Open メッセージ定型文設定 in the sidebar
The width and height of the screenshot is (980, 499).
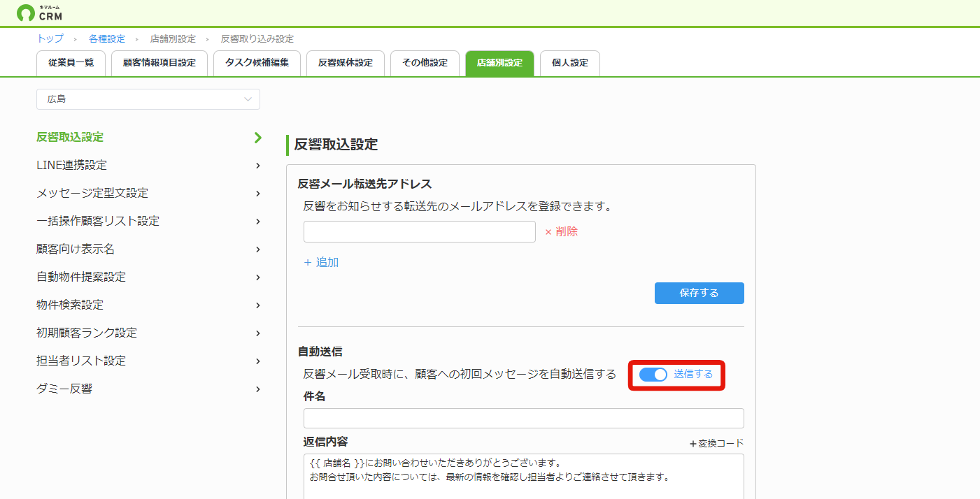[x=92, y=194]
